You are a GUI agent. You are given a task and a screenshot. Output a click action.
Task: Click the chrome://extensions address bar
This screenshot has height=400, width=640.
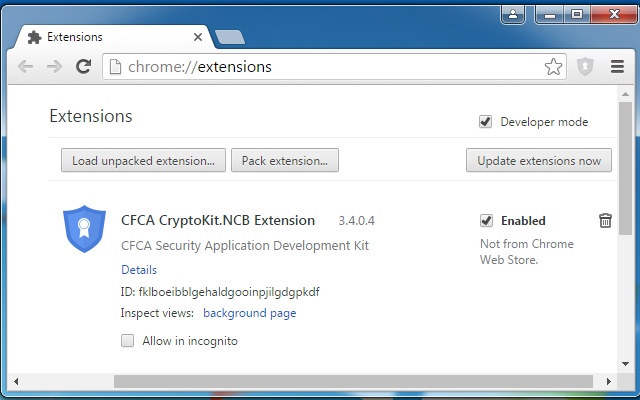(334, 67)
